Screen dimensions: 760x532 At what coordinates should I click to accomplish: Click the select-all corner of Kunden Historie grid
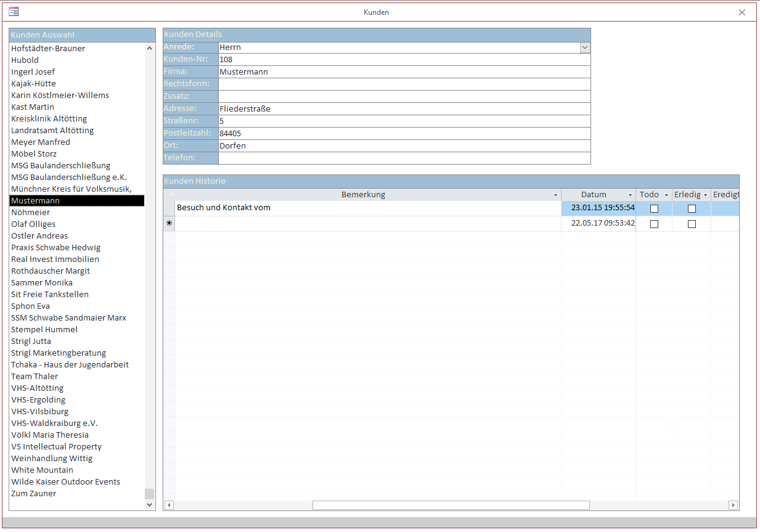point(169,195)
